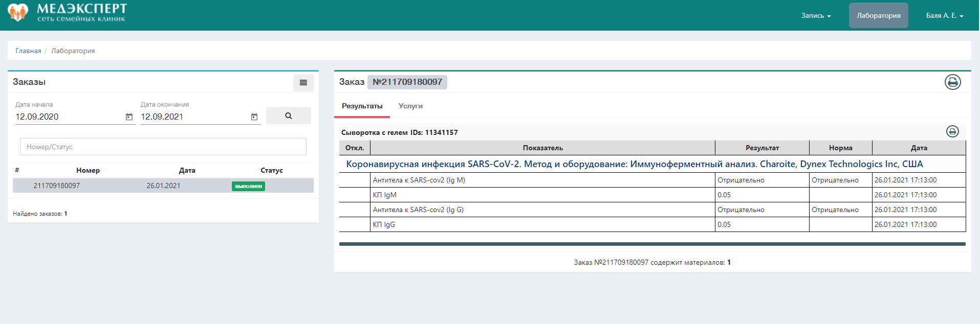Open the Баля А. Е. user menu
The image size is (980, 324).
[x=944, y=16]
